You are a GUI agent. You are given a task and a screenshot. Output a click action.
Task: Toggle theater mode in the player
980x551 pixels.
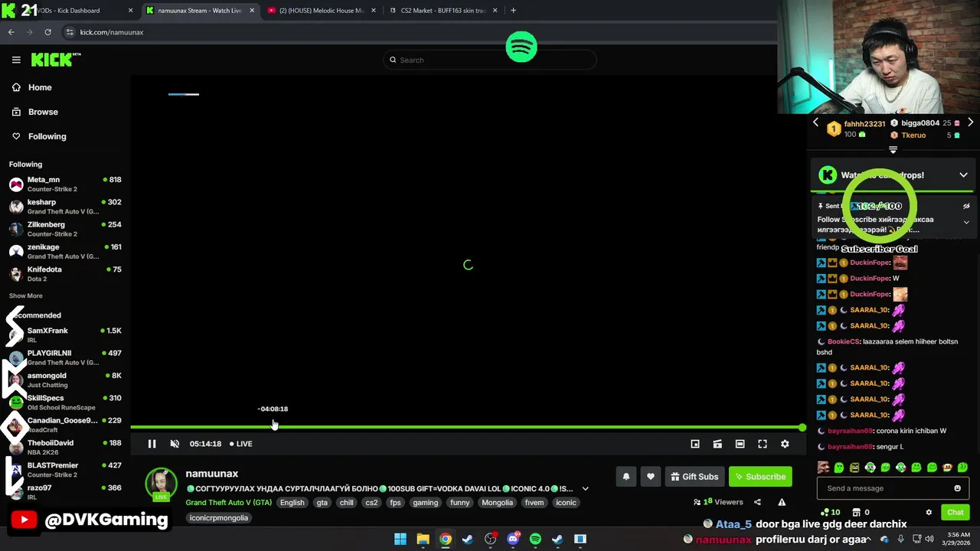(x=740, y=444)
